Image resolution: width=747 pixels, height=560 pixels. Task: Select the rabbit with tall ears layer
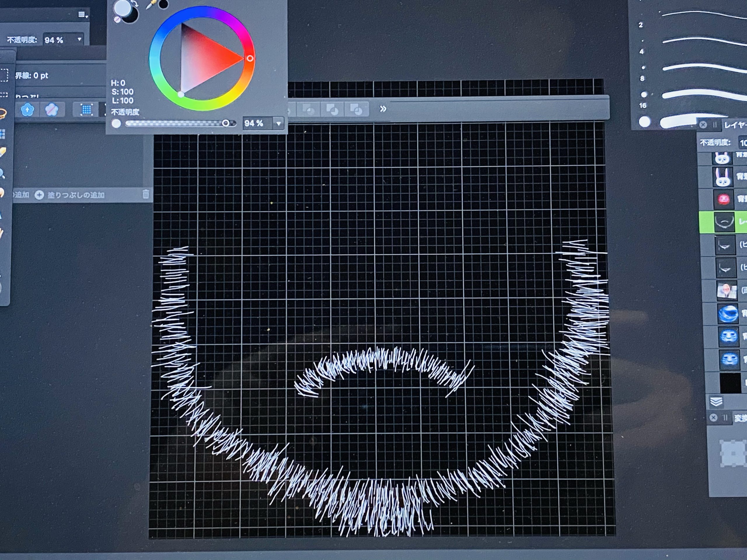723,176
